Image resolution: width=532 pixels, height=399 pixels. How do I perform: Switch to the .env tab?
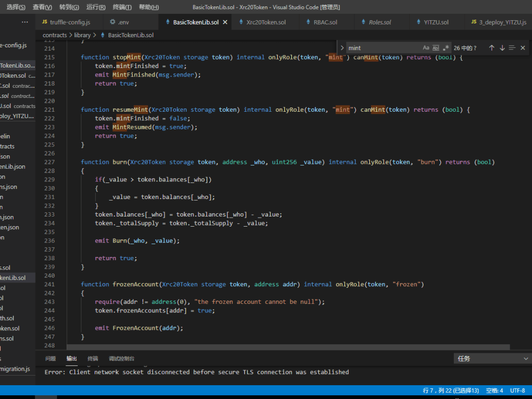tap(123, 22)
